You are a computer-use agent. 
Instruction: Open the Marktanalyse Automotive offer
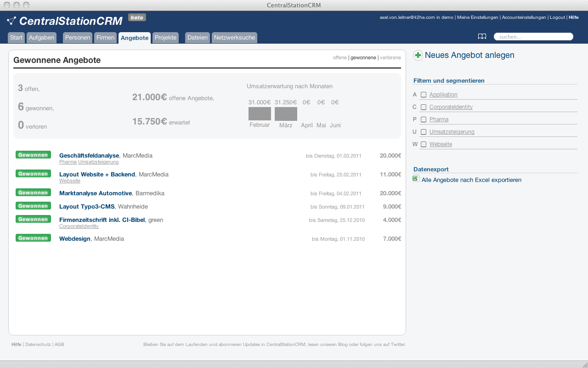(96, 193)
